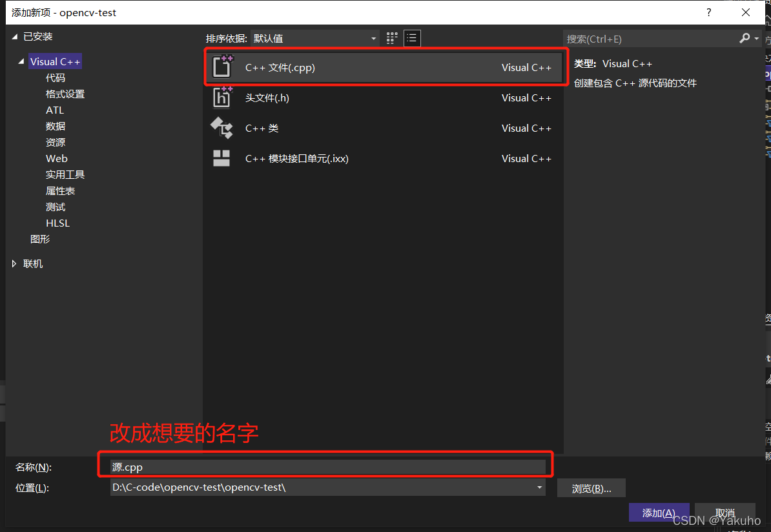Open the 位置 path dropdown arrow
Screen dimensions: 771x532
(x=539, y=487)
